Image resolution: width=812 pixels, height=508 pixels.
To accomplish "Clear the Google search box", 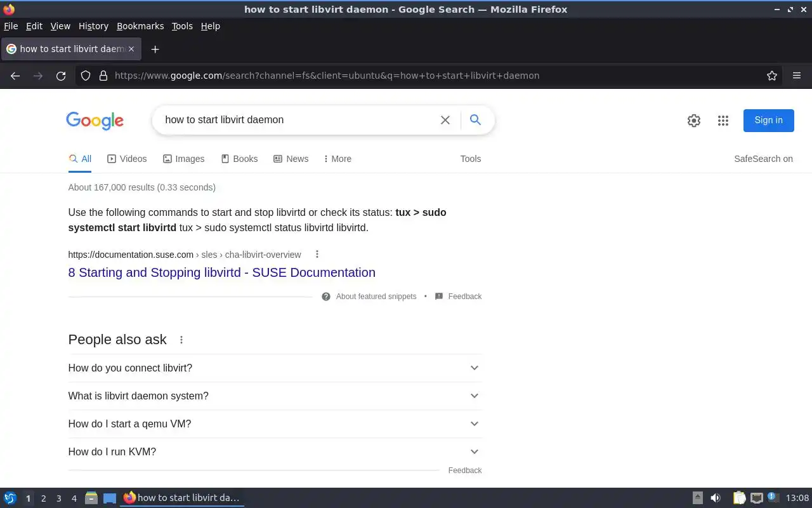I will 445,120.
